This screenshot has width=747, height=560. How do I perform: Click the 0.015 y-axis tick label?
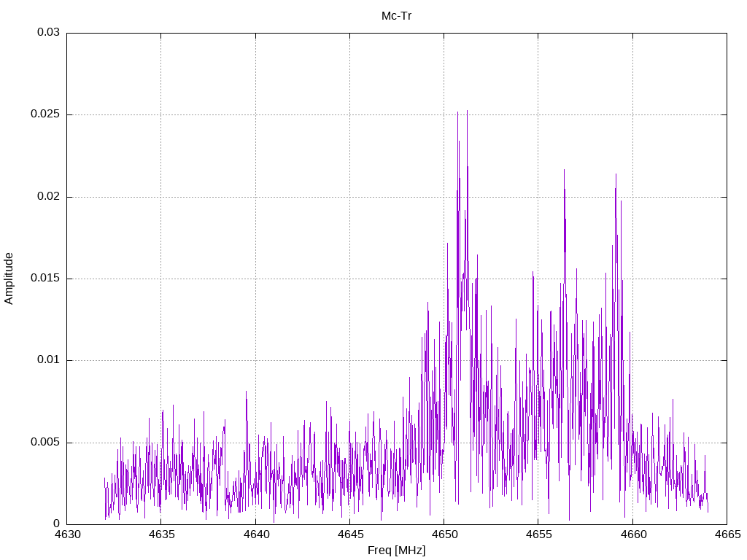pyautogui.click(x=46, y=278)
